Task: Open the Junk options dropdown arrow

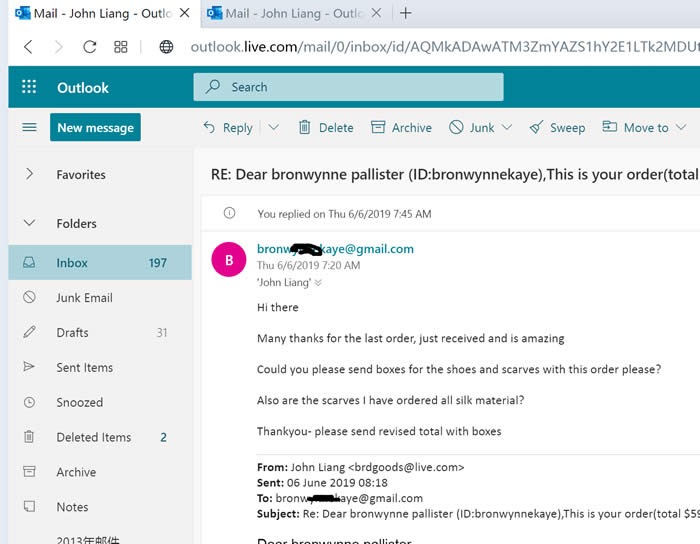Action: coord(507,127)
